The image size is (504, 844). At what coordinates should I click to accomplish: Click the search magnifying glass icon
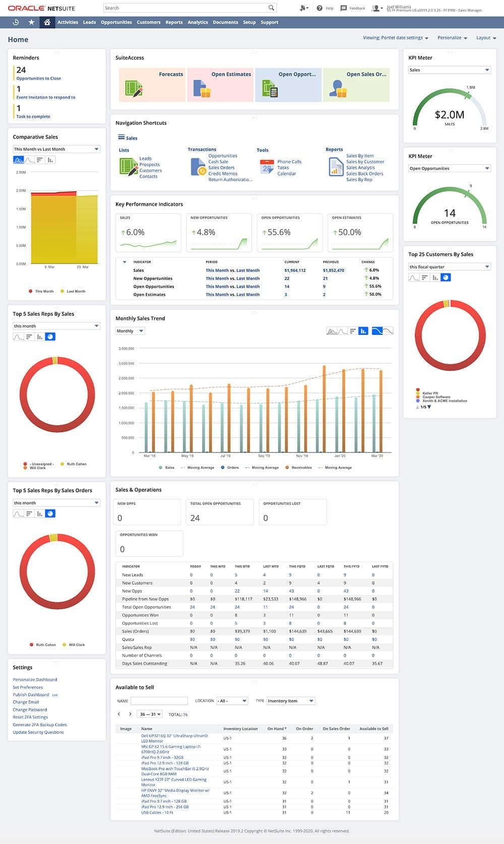(x=271, y=8)
